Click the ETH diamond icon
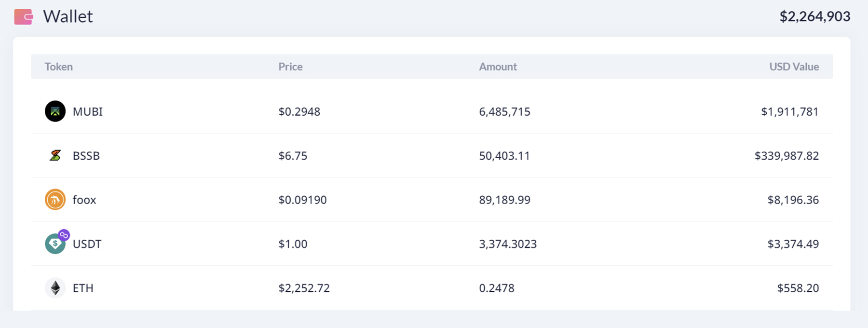 coord(55,288)
